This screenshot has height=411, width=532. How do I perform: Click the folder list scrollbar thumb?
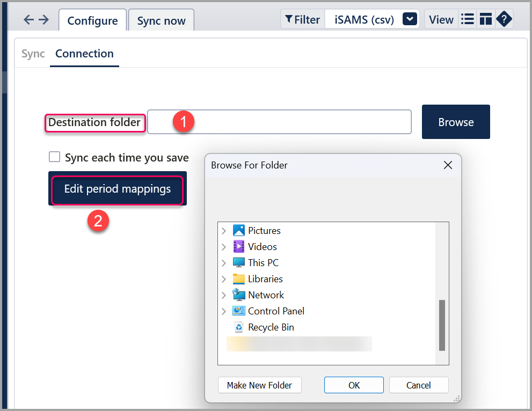(442, 325)
